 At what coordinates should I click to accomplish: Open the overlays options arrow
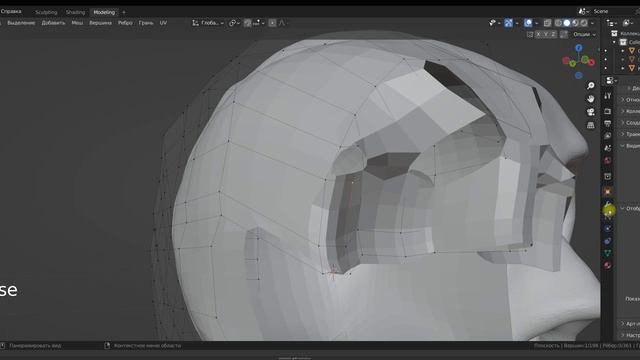click(x=536, y=23)
